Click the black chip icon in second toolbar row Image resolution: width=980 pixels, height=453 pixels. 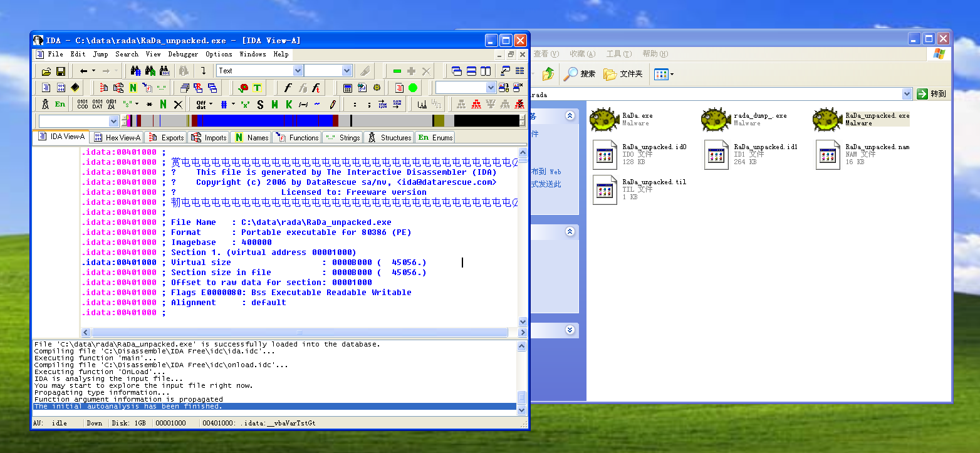coord(75,88)
